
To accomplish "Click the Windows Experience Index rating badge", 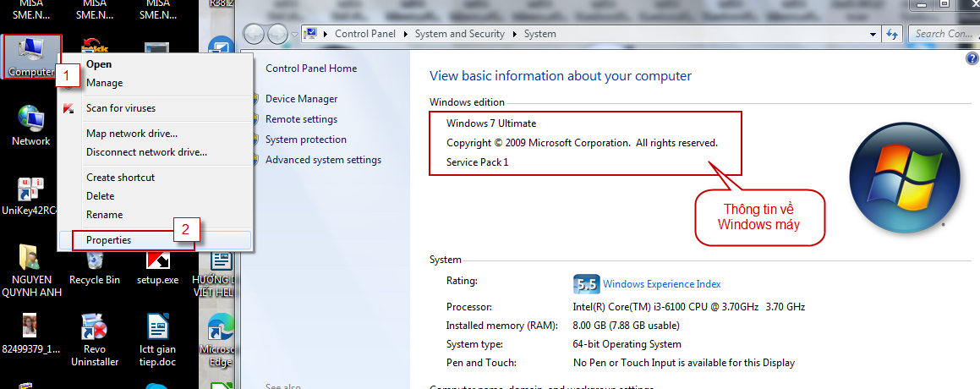I will [586, 284].
